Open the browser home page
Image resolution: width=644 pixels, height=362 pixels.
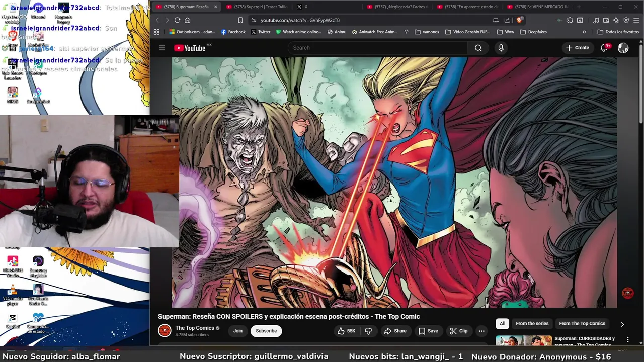[x=188, y=20]
